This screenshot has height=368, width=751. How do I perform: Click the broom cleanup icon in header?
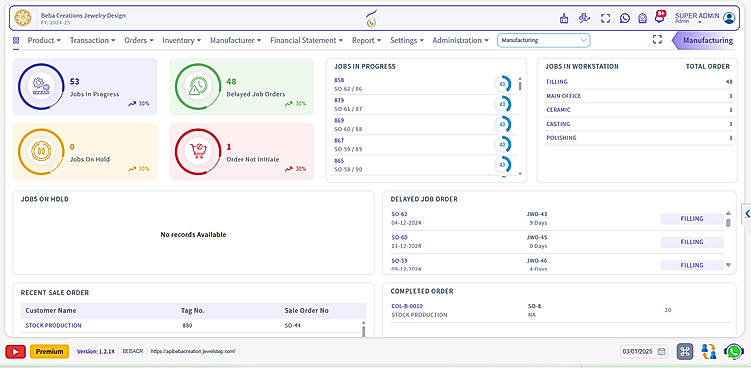click(x=564, y=18)
